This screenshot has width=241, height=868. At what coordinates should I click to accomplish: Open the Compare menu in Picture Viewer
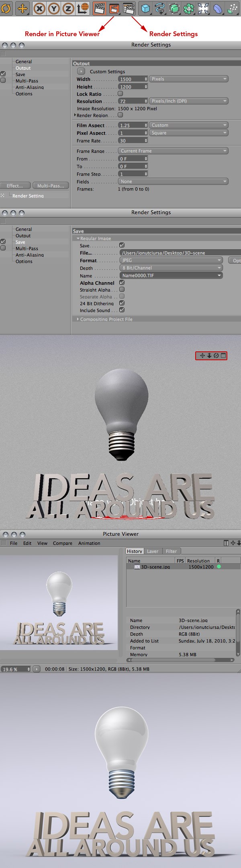click(x=63, y=543)
